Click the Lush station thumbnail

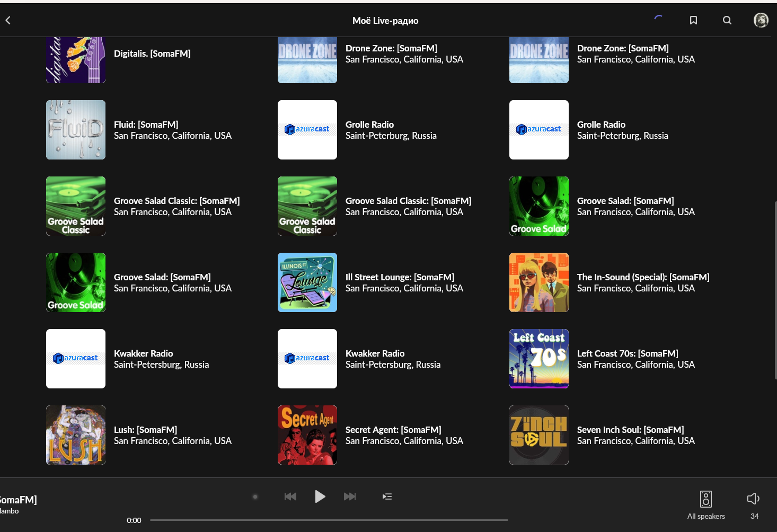76,435
